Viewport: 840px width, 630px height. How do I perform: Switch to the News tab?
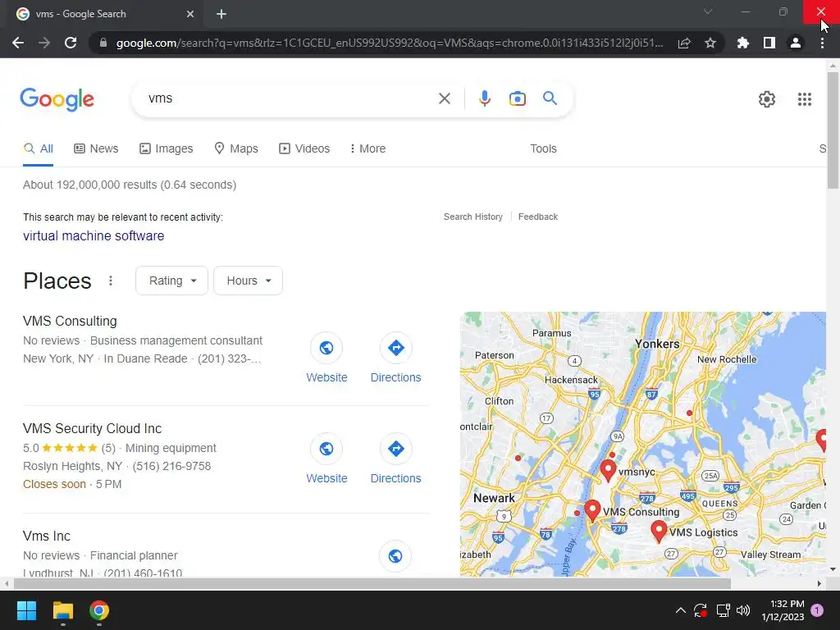coord(96,148)
